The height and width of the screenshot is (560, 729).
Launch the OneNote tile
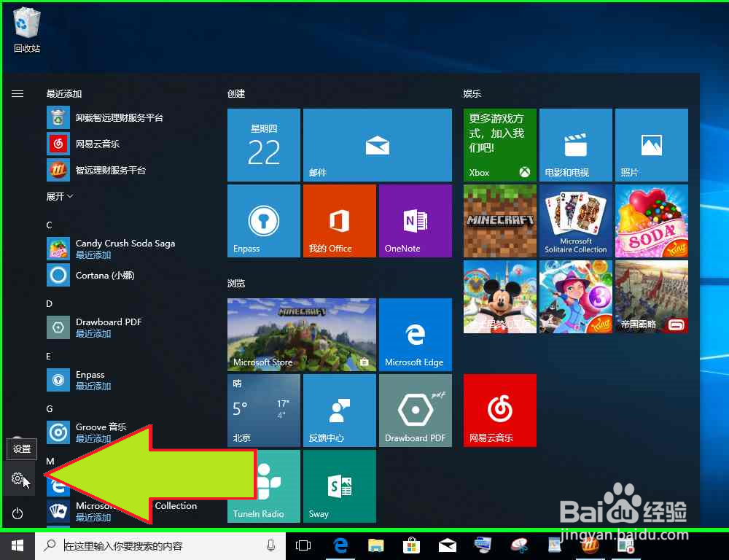[416, 221]
